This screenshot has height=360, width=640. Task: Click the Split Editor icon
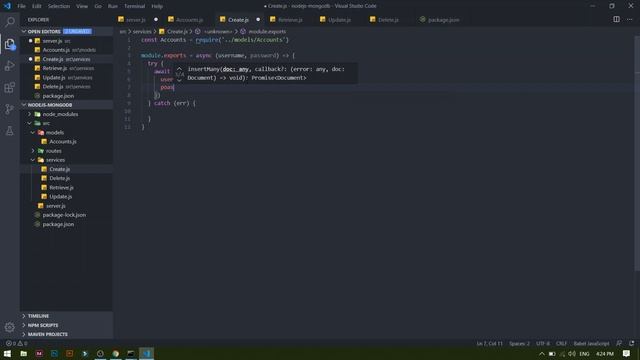pyautogui.click(x=616, y=19)
